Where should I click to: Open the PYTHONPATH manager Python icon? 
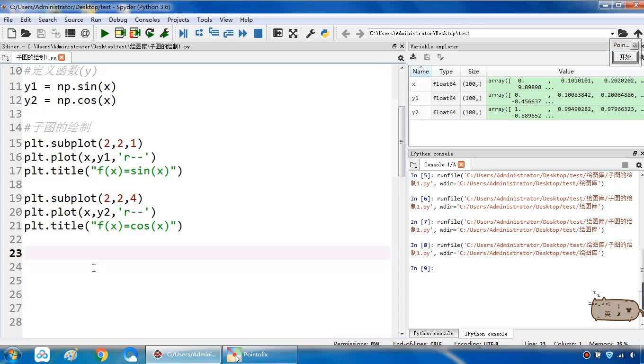(325, 33)
